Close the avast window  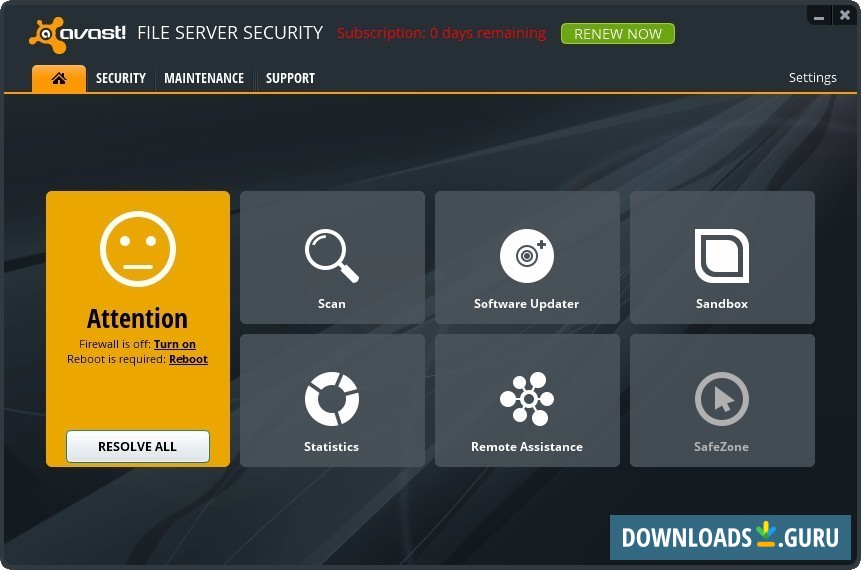click(x=845, y=15)
